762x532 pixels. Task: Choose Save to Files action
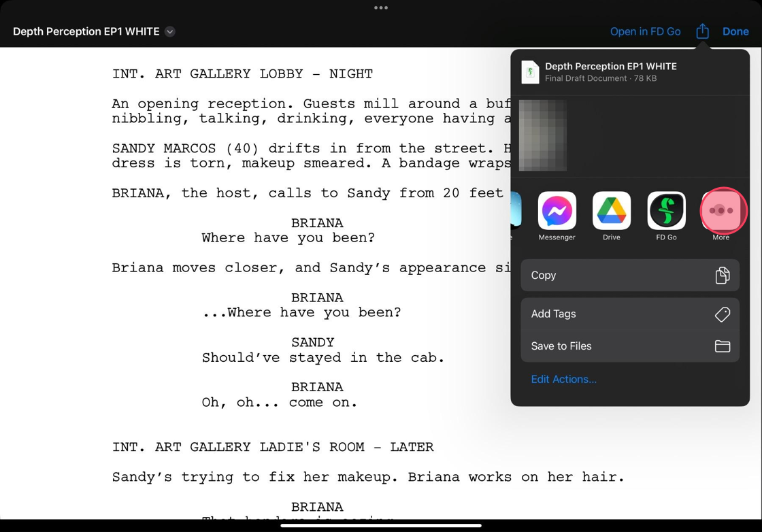(630, 346)
